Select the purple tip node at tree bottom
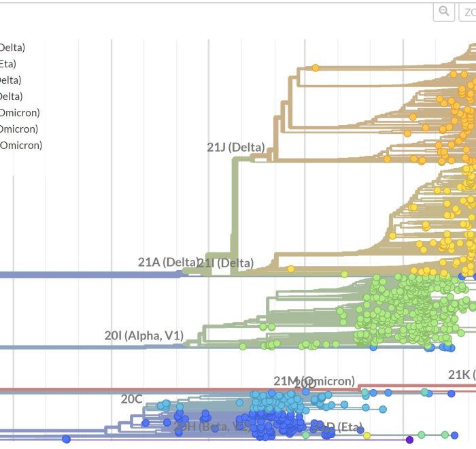Image resolution: width=476 pixels, height=449 pixels. pos(409,440)
